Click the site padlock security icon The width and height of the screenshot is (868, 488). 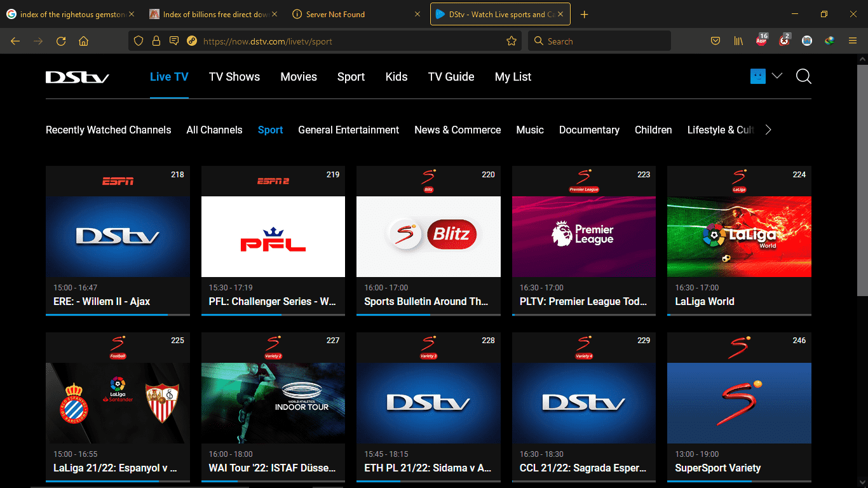click(156, 41)
